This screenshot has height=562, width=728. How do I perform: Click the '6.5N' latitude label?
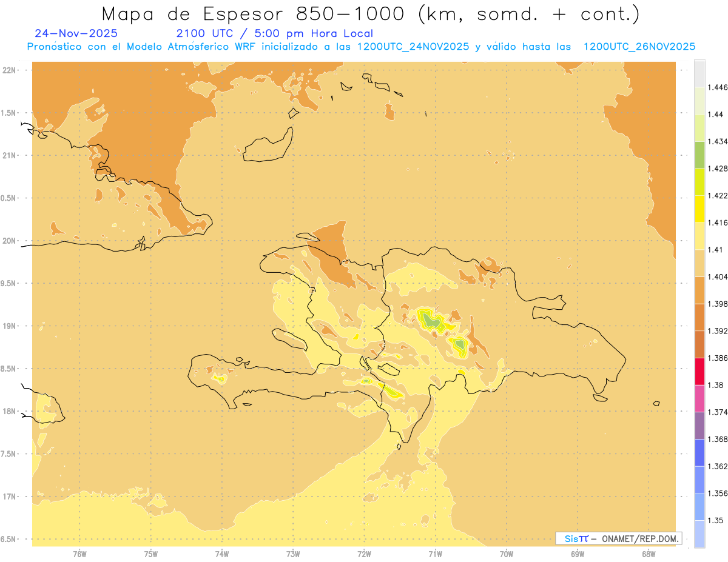8,539
